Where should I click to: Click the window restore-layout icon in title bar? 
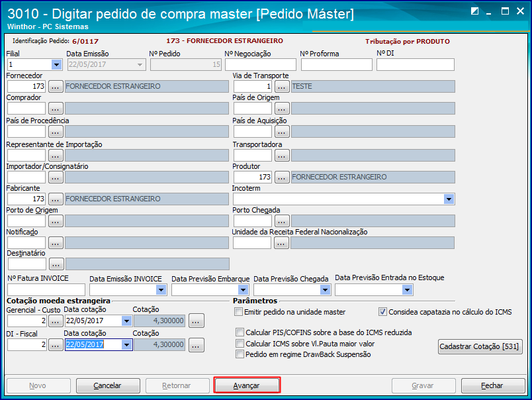pos(474,11)
